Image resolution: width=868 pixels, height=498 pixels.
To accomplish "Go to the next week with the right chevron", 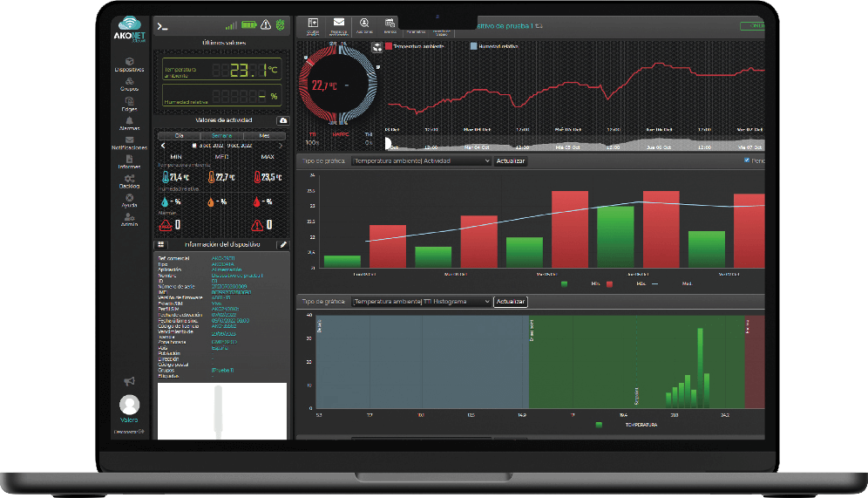I will (x=281, y=146).
